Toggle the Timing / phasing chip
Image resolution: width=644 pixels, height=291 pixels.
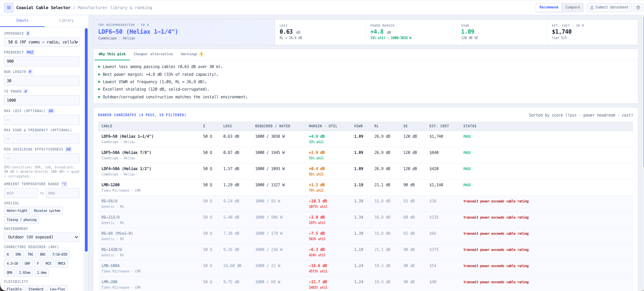pos(22,220)
